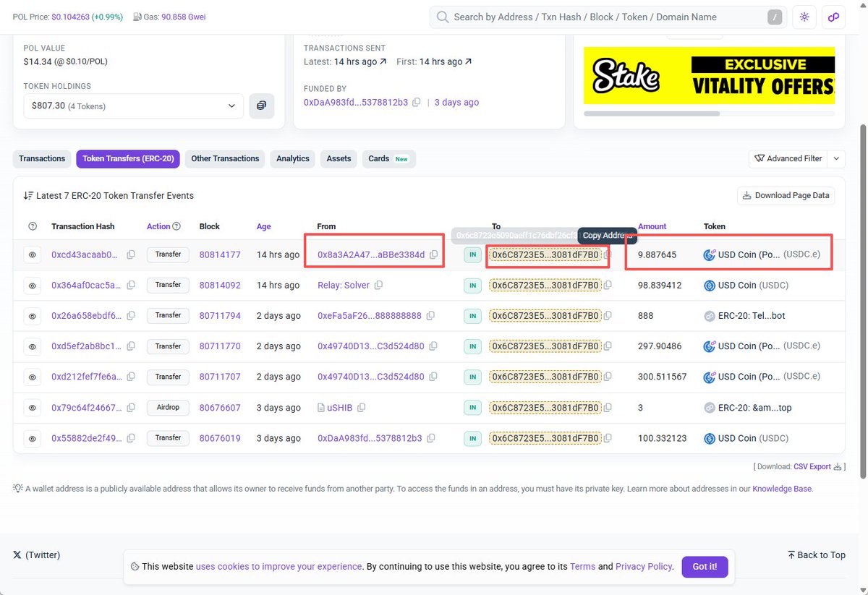
Task: Copy To address in the 888 amount row
Action: tap(608, 316)
